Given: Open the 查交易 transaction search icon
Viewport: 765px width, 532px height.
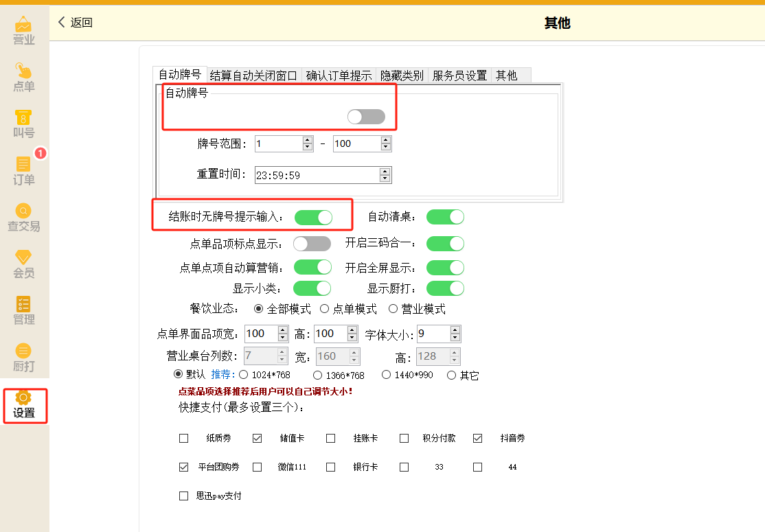Looking at the screenshot, I should point(24,217).
